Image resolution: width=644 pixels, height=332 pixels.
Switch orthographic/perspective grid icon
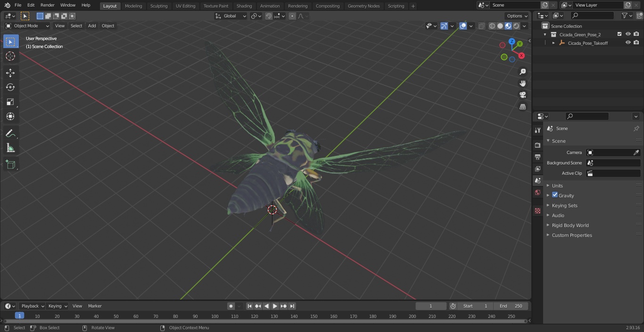(x=522, y=107)
